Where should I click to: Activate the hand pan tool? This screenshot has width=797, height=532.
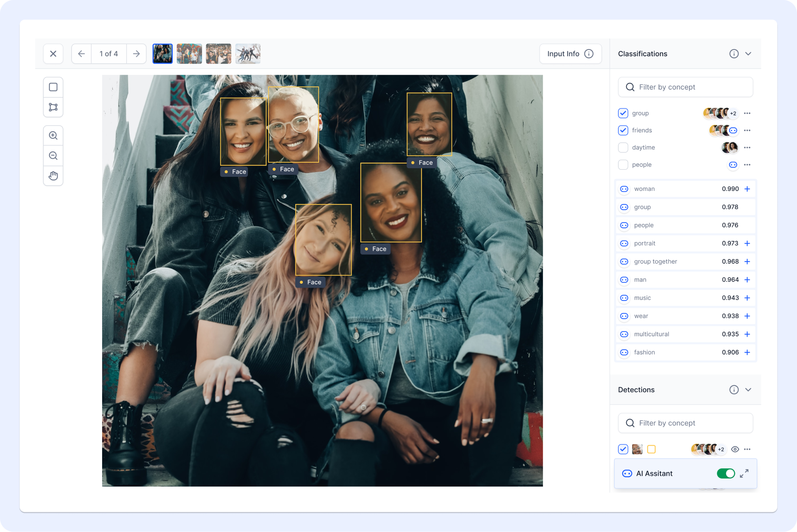[x=53, y=176]
